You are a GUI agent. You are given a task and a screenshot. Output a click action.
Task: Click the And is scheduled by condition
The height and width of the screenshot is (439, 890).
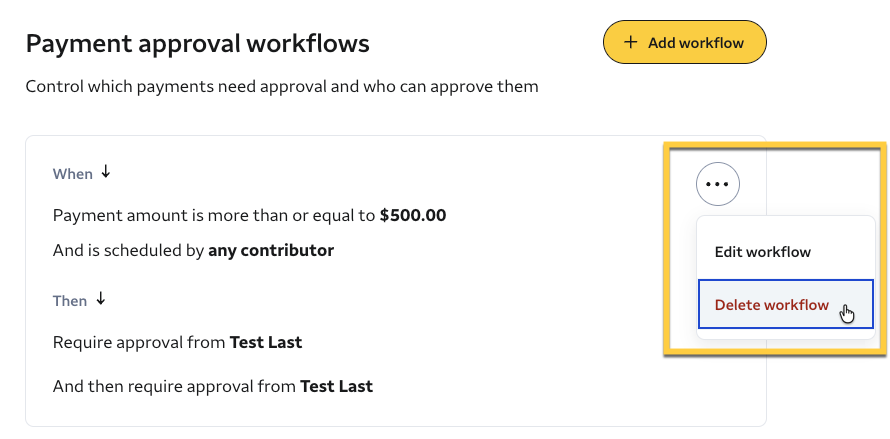[x=129, y=250]
